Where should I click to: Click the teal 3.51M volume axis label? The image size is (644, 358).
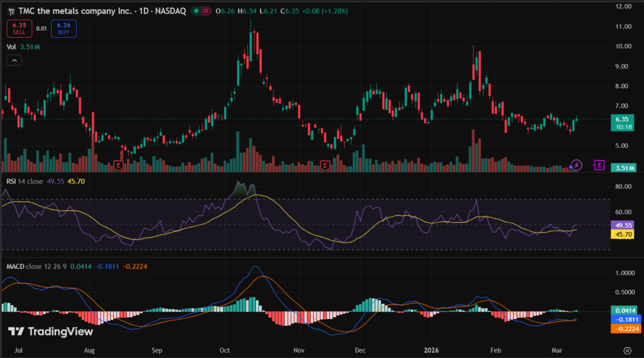point(625,167)
